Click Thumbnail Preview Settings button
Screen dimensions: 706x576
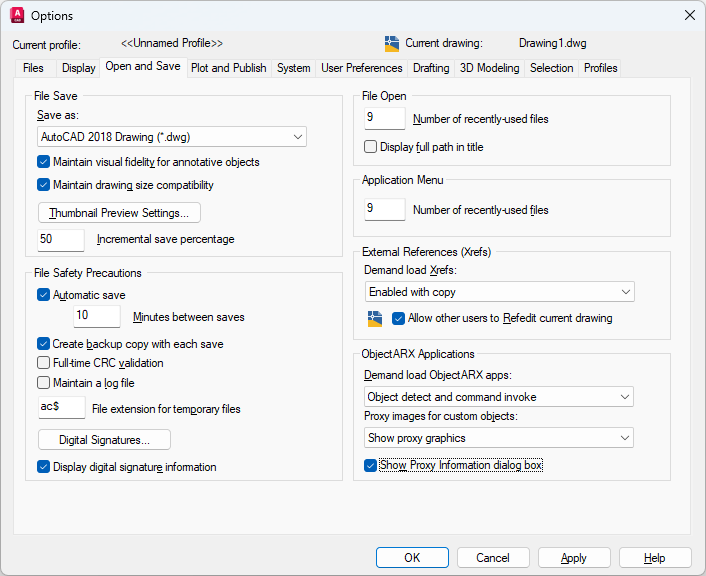click(119, 213)
